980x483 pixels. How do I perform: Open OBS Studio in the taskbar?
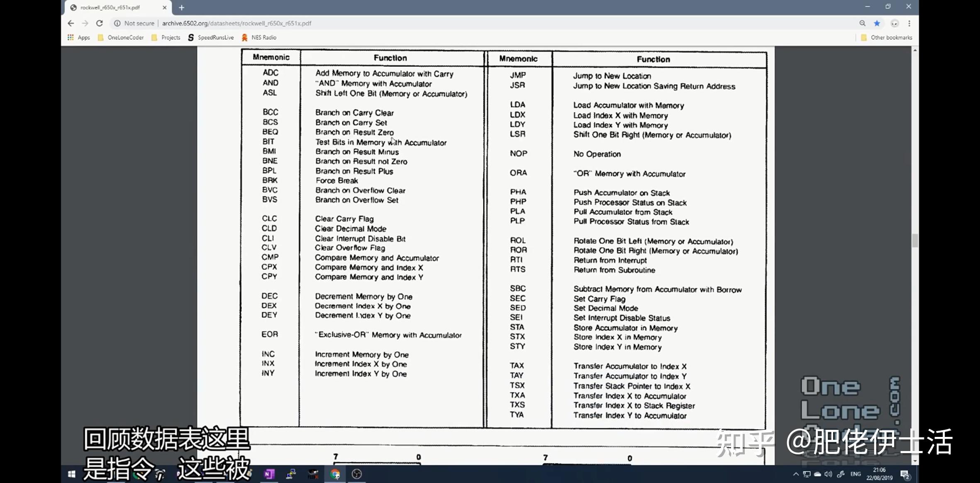[356, 474]
